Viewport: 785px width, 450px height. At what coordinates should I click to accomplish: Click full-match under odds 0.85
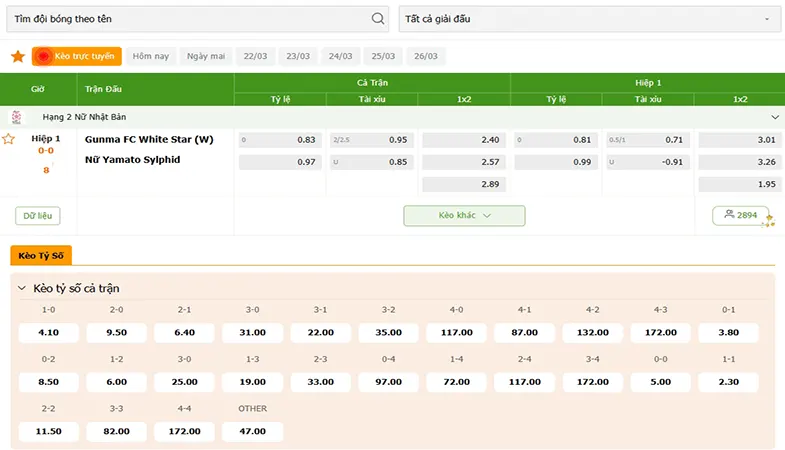point(372,162)
